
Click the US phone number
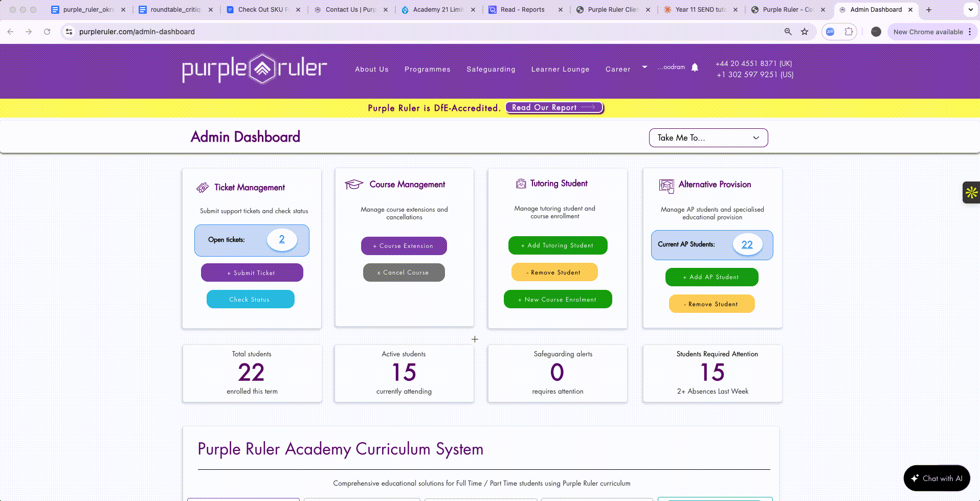[755, 75]
